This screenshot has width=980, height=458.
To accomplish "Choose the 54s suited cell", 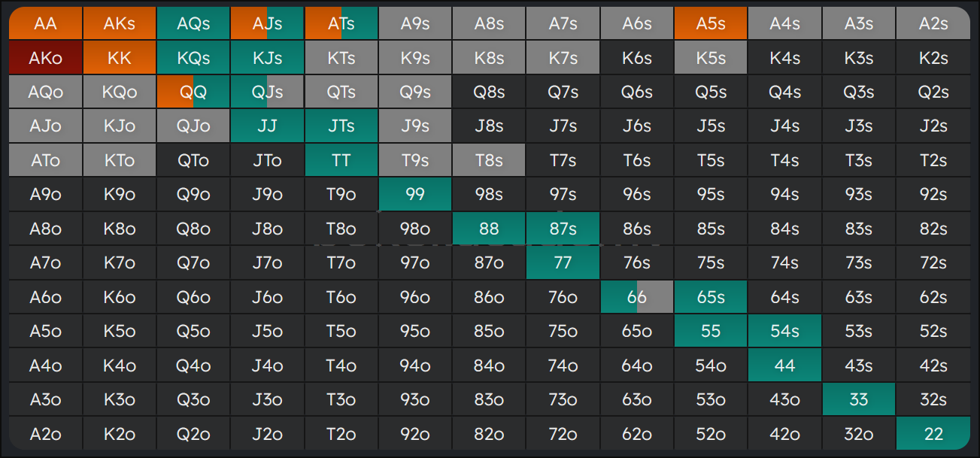I will click(x=784, y=331).
